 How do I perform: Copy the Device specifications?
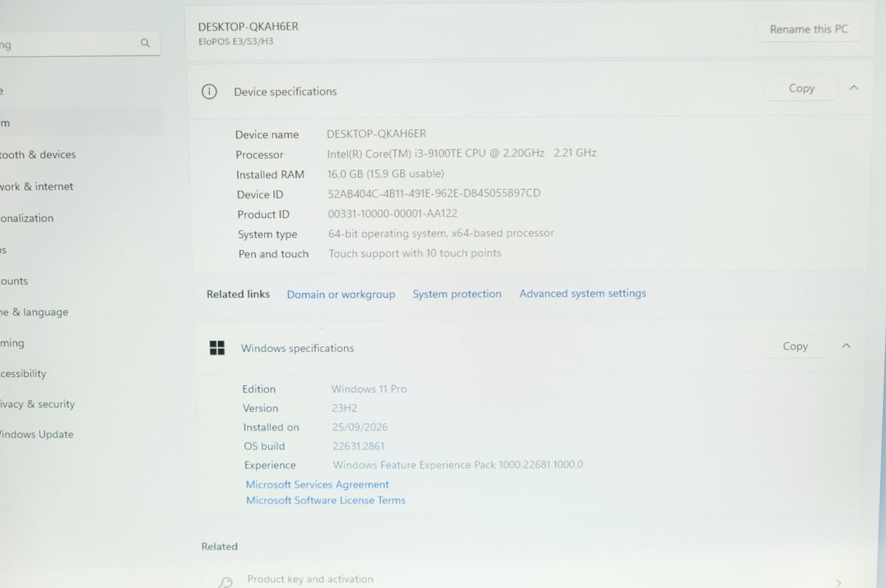pos(801,88)
